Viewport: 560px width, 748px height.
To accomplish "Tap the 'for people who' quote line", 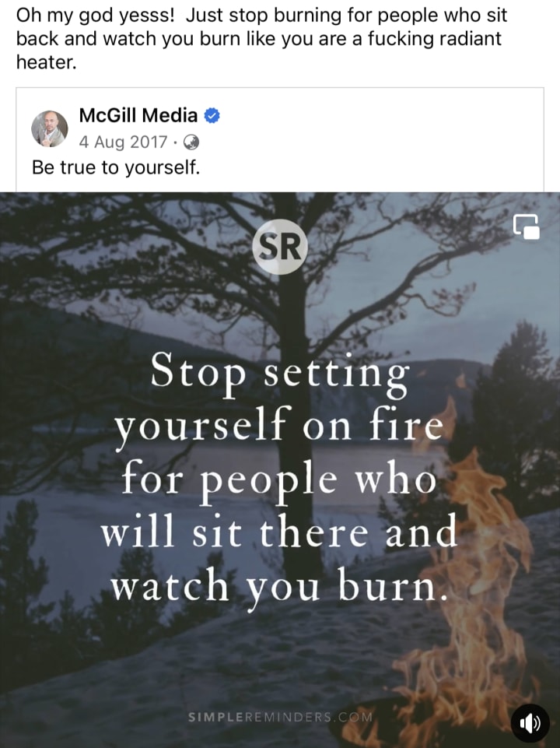I will click(x=279, y=479).
